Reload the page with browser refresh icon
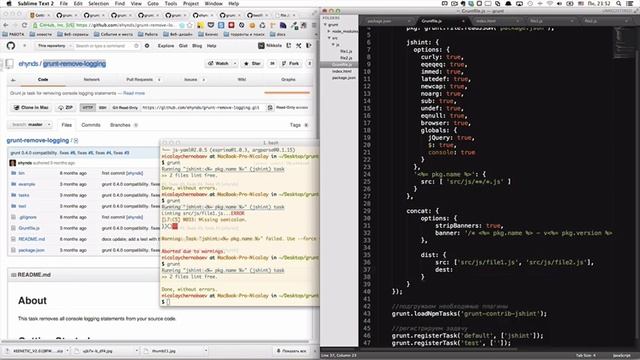Screen dimensions: 640x360 click(x=24, y=25)
